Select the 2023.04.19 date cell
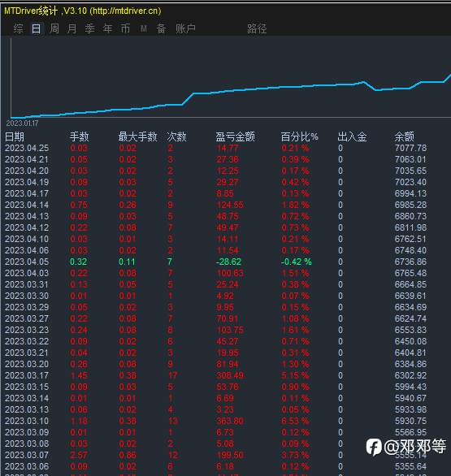The image size is (451, 476). click(27, 182)
